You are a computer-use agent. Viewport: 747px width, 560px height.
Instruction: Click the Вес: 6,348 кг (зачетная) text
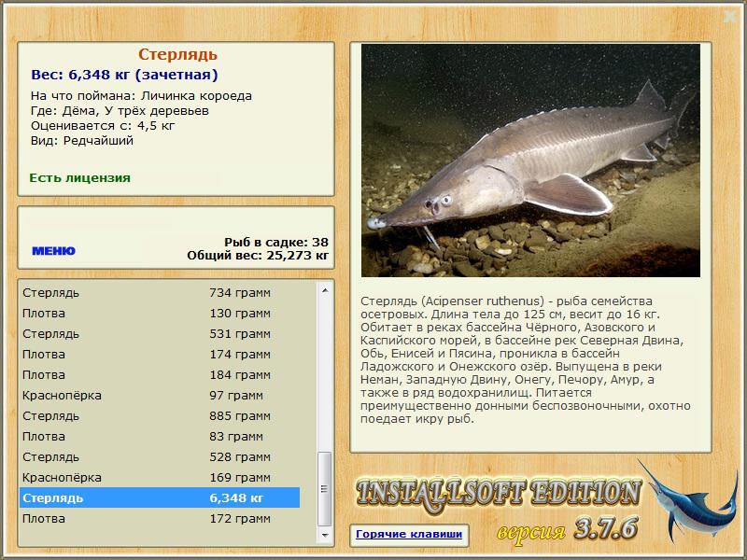[124, 75]
